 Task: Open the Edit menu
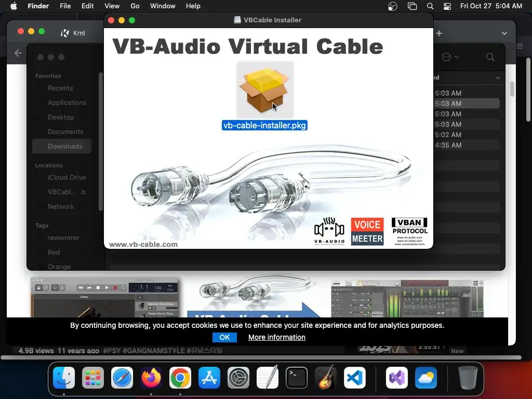pyautogui.click(x=87, y=6)
